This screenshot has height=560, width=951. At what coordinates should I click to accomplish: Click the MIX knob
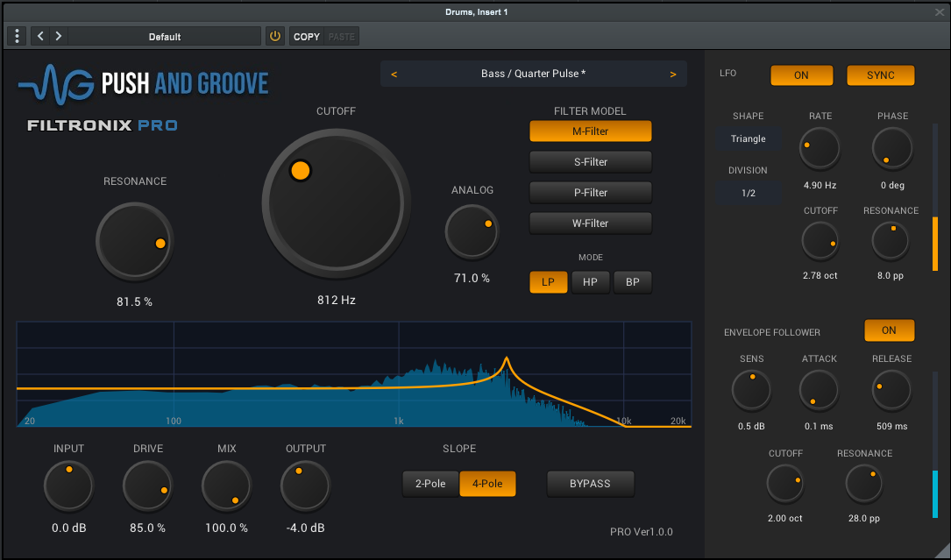[x=227, y=486]
